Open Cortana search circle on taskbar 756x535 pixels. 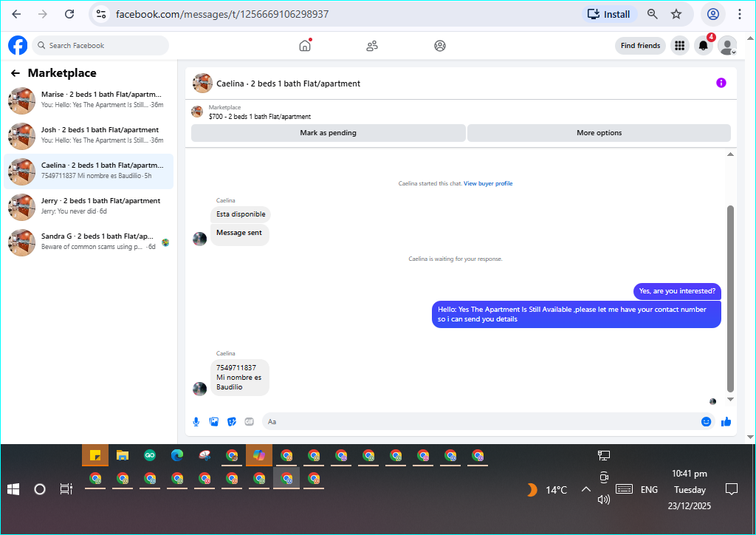click(40, 489)
